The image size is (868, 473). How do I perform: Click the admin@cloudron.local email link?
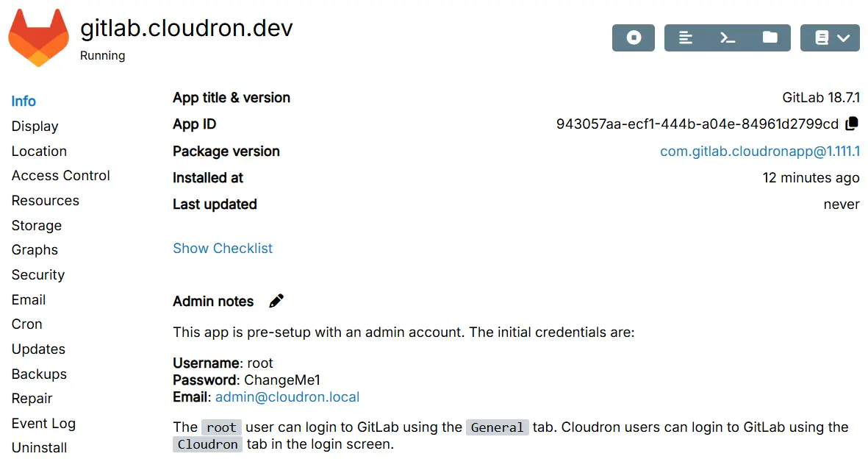coord(287,397)
